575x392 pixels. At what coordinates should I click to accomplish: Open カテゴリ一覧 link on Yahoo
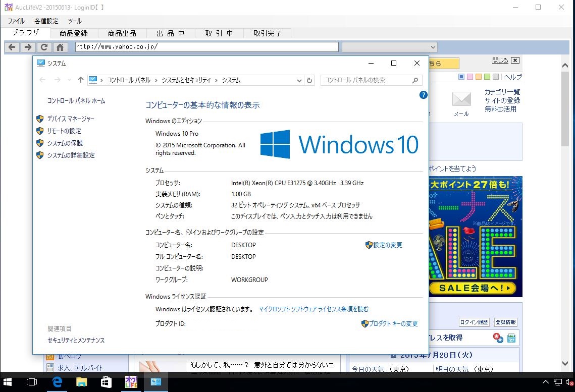click(x=502, y=92)
